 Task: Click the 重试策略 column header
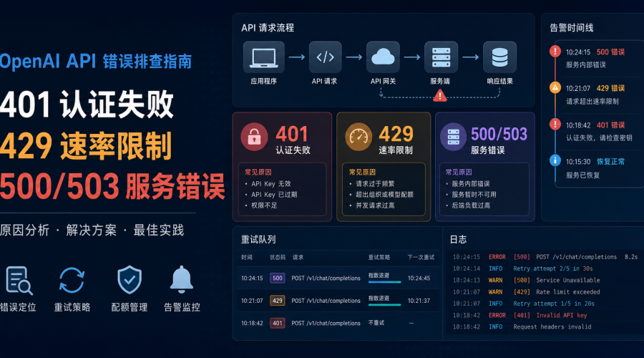click(x=379, y=257)
